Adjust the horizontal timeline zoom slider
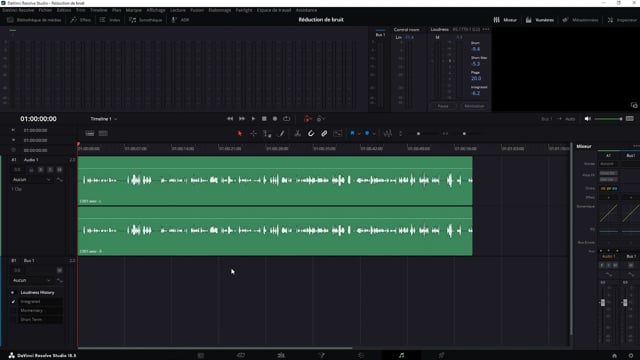The image size is (640, 360). (x=464, y=133)
